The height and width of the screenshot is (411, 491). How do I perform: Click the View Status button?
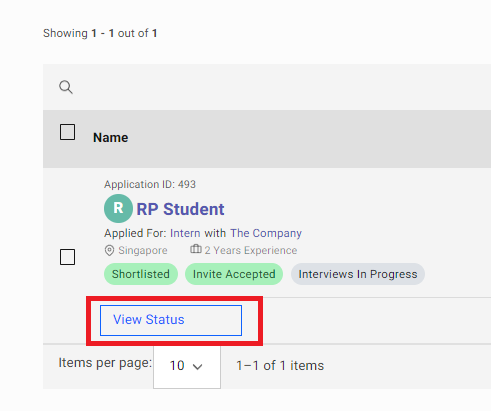[x=171, y=320]
